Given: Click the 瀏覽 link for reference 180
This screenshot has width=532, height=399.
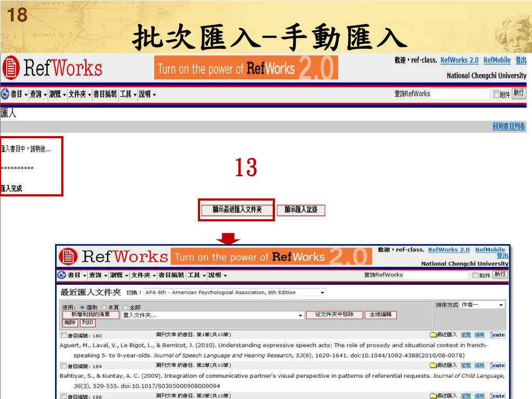Looking at the screenshot, I should pyautogui.click(x=466, y=335).
